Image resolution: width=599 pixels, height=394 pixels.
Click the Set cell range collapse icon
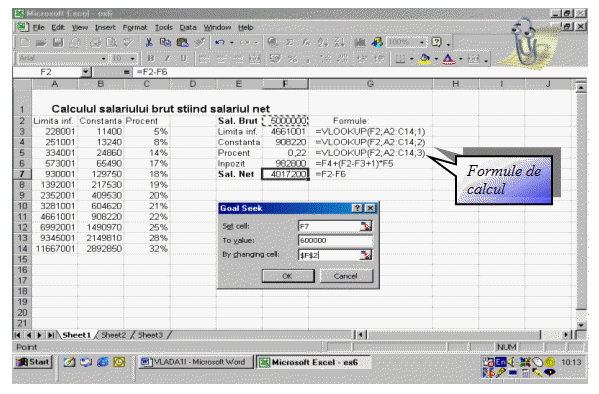[x=366, y=226]
